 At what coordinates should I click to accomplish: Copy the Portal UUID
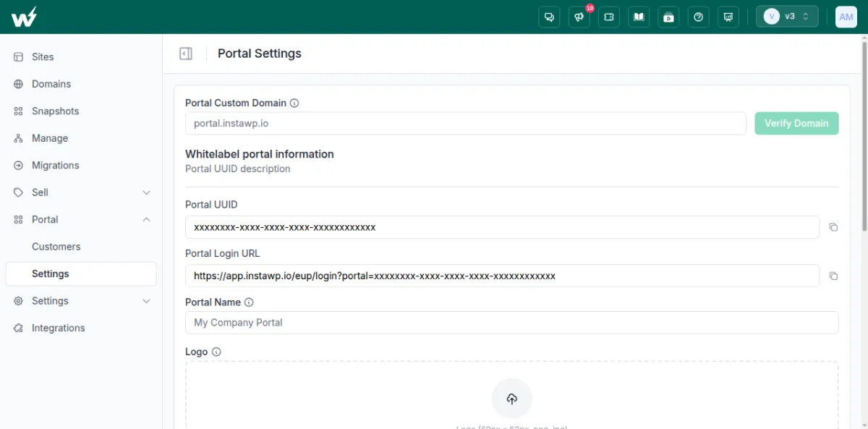(x=833, y=227)
